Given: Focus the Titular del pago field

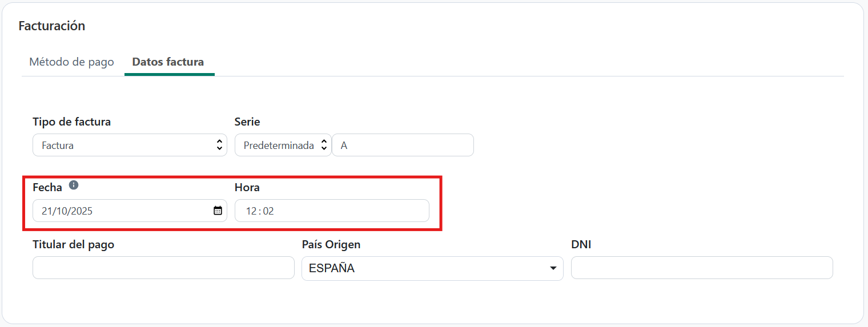Looking at the screenshot, I should click(163, 268).
